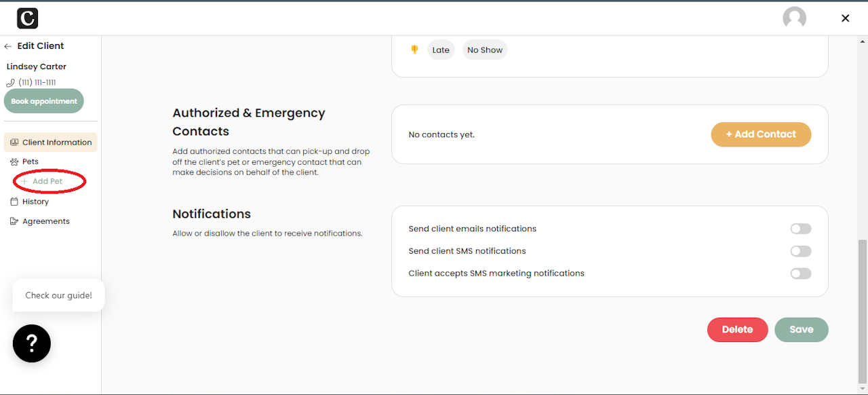
Task: Click the calendar icon beside History
Action: pos(15,202)
